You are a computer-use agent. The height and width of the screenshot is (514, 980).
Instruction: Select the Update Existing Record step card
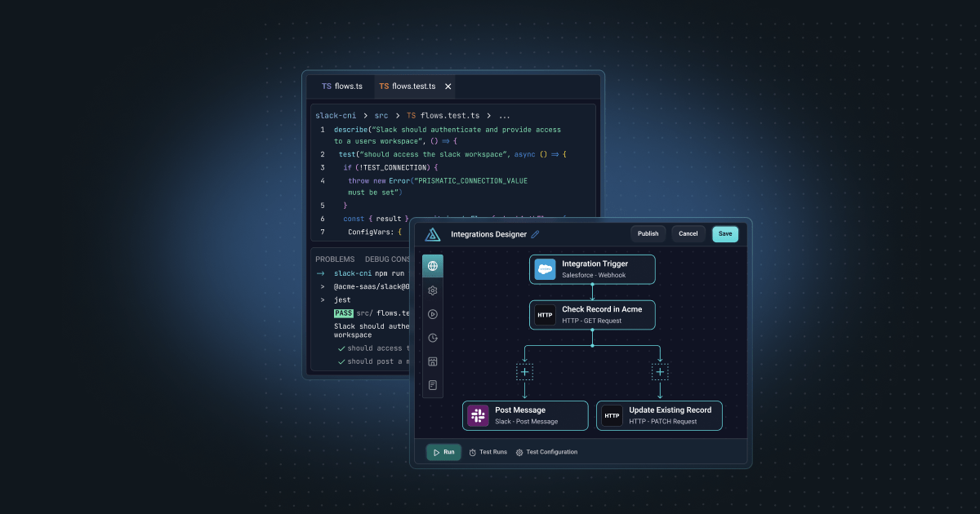pos(659,415)
